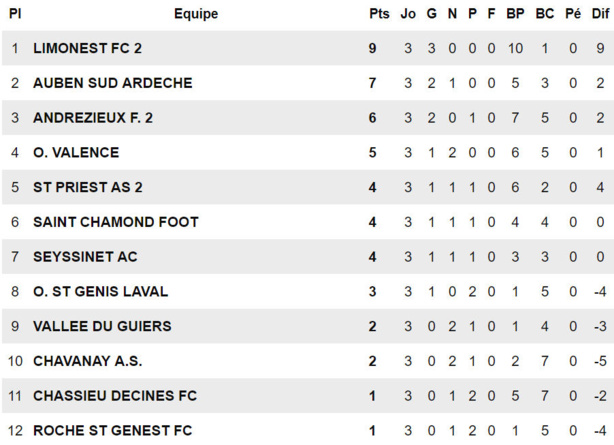The image size is (614, 445).
Task: Select ANDREZIEUX F. 2 in the standings
Action: pyautogui.click(x=92, y=118)
